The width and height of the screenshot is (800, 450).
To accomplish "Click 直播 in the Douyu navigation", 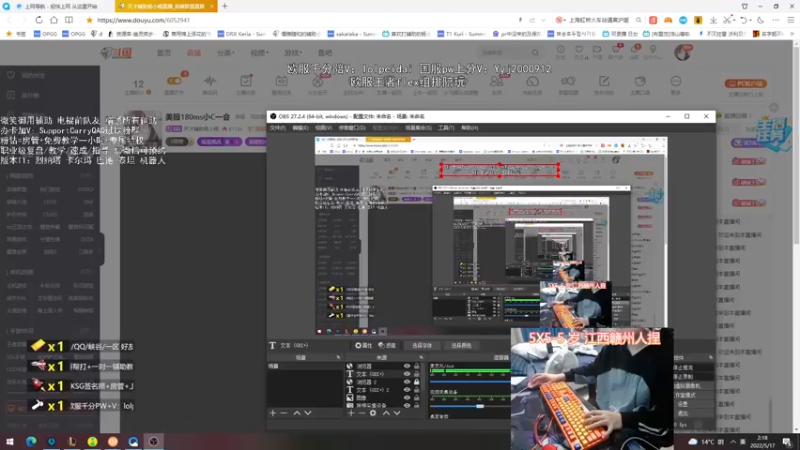I will [194, 53].
